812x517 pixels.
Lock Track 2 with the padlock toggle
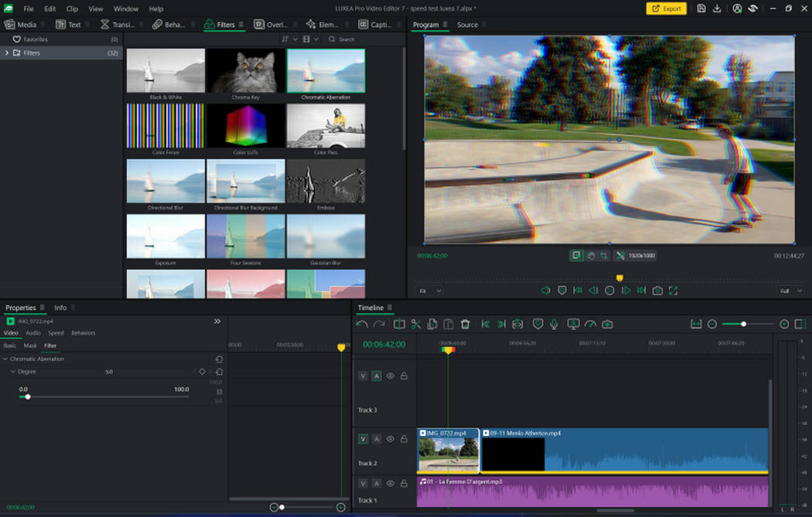click(x=404, y=438)
